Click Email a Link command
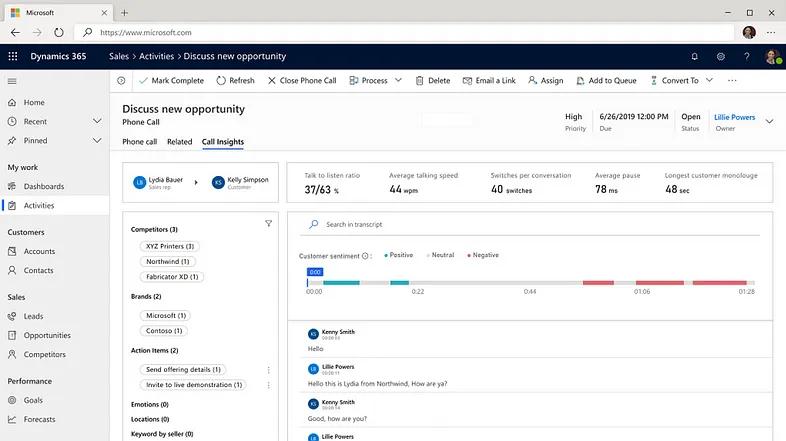 coord(489,80)
